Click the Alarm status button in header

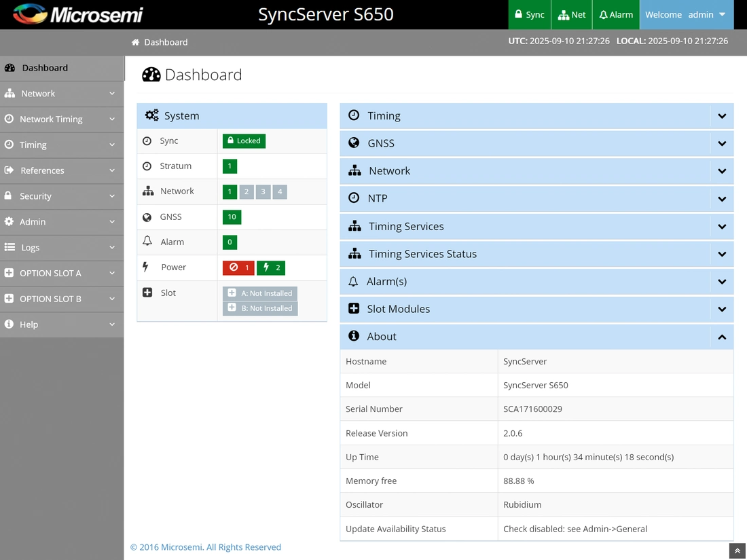pos(616,15)
